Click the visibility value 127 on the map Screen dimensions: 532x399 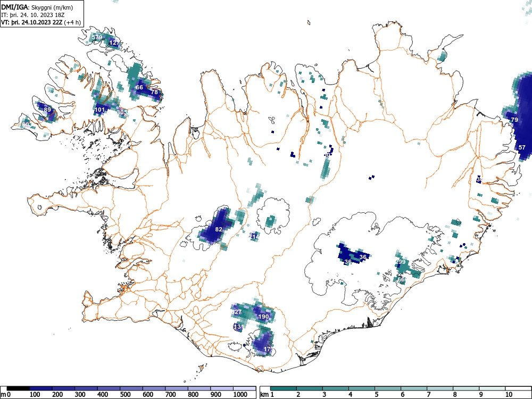114,43
